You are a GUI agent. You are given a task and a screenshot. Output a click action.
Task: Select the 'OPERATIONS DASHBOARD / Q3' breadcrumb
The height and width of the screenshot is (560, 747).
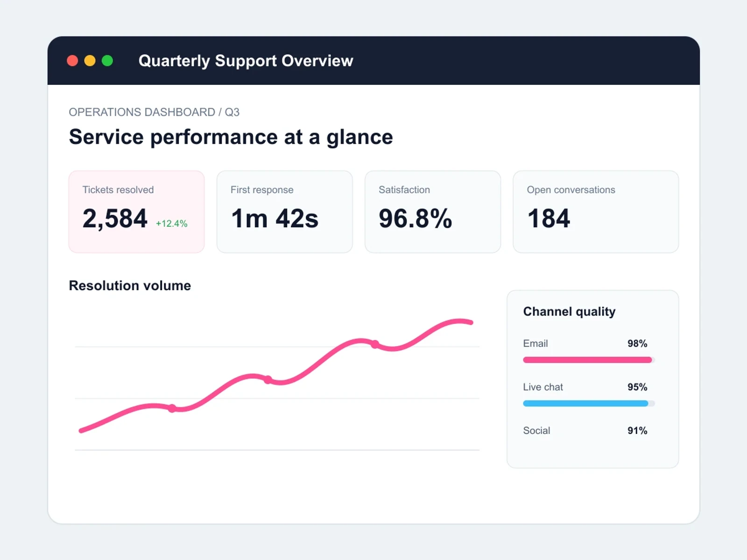154,112
